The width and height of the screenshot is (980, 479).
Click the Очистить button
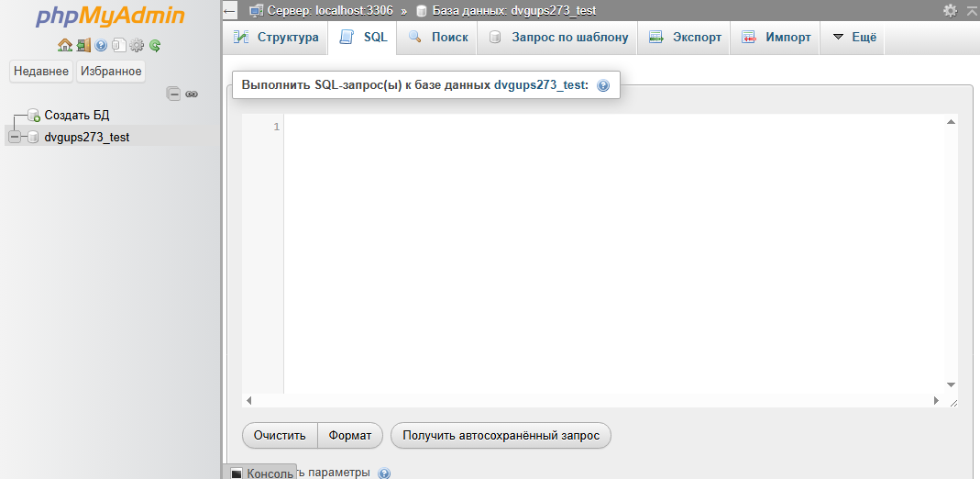(x=280, y=435)
